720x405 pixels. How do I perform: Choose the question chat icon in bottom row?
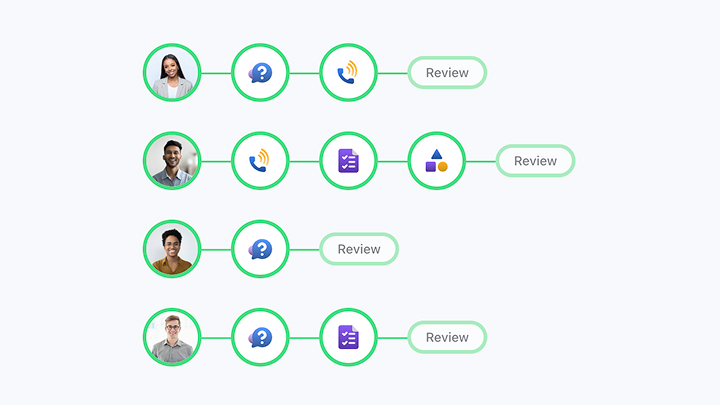tap(260, 337)
